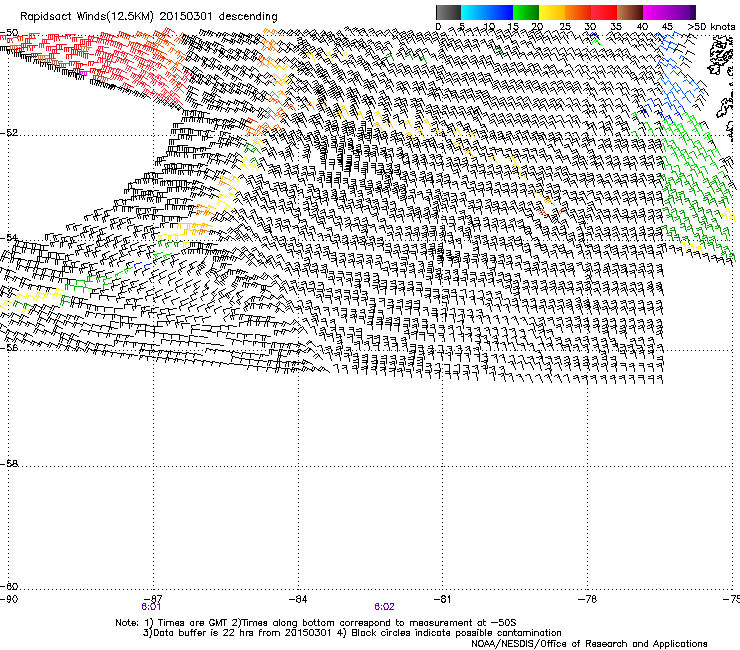The image size is (740, 650).
Task: Click the cyan-to-blue 5–15 knots legend segment
Action: (x=487, y=12)
